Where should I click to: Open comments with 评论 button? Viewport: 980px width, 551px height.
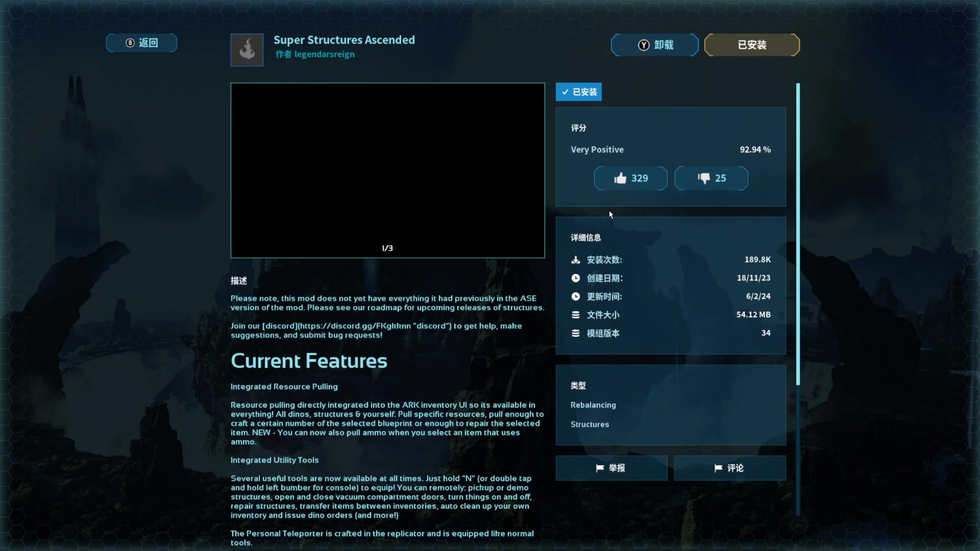point(730,468)
